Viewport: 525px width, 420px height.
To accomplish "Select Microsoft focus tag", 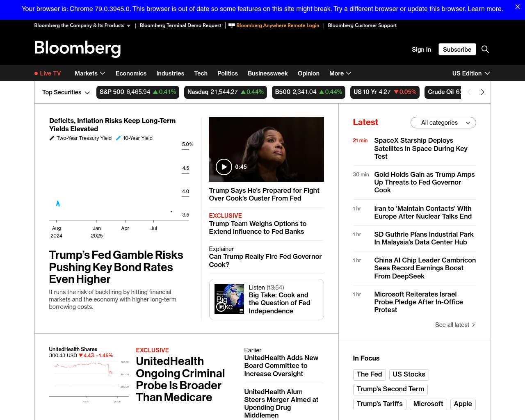I will [x=428, y=404].
